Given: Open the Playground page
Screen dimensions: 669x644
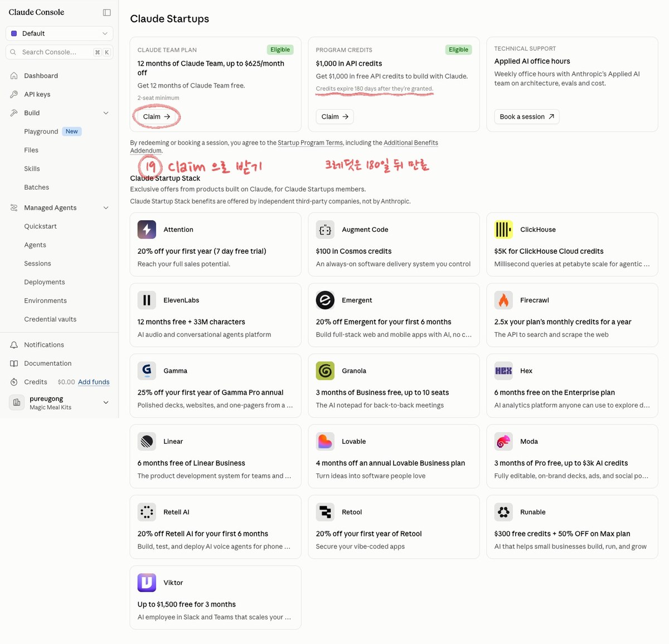Looking at the screenshot, I should (x=41, y=132).
